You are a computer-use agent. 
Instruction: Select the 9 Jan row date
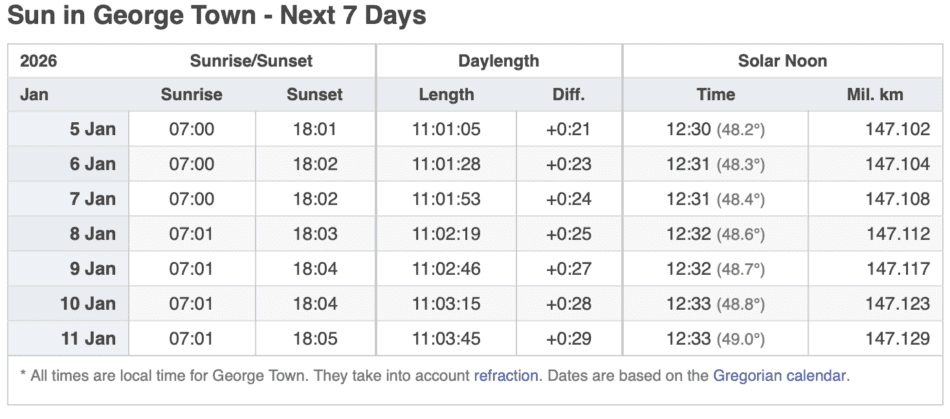tap(93, 269)
